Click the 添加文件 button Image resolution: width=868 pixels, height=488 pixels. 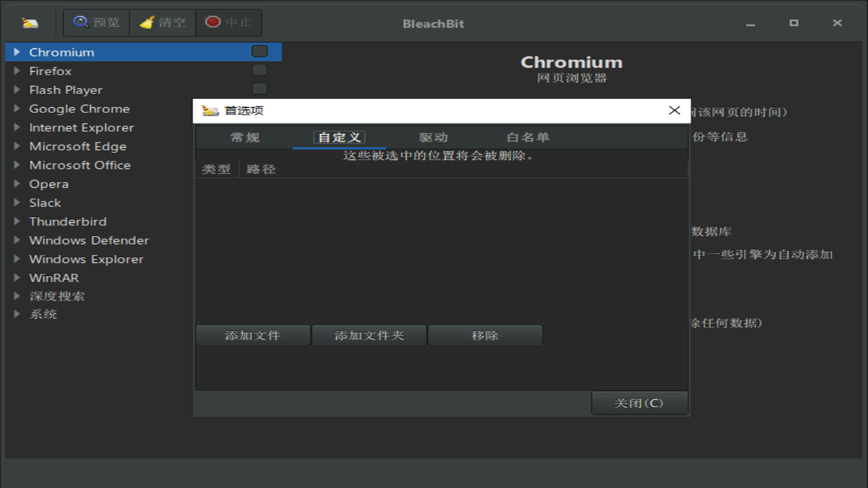point(252,335)
